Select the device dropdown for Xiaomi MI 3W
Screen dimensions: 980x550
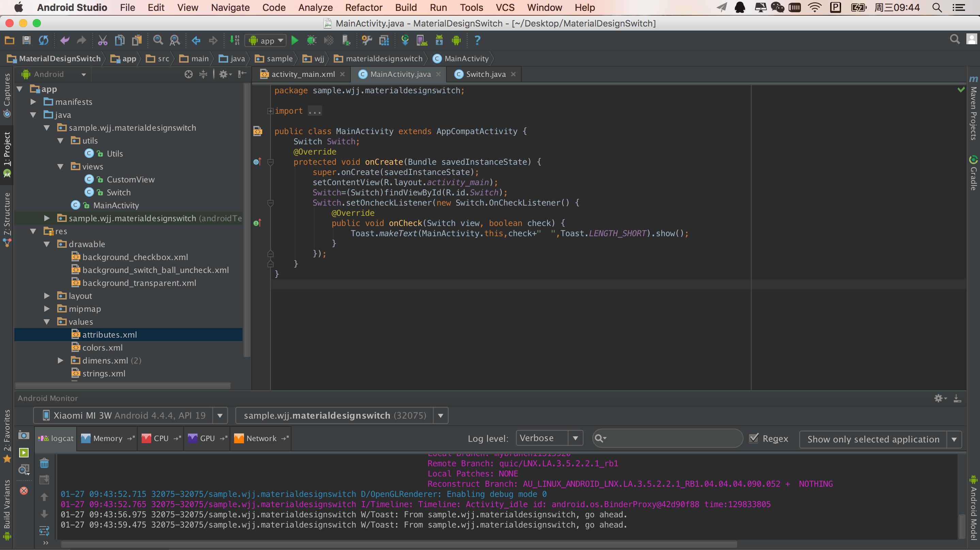click(x=219, y=415)
